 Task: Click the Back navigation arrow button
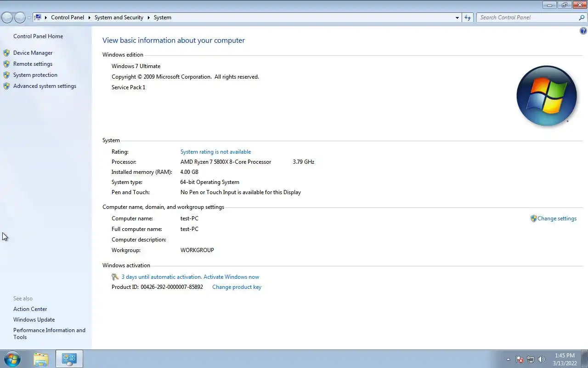click(x=7, y=17)
